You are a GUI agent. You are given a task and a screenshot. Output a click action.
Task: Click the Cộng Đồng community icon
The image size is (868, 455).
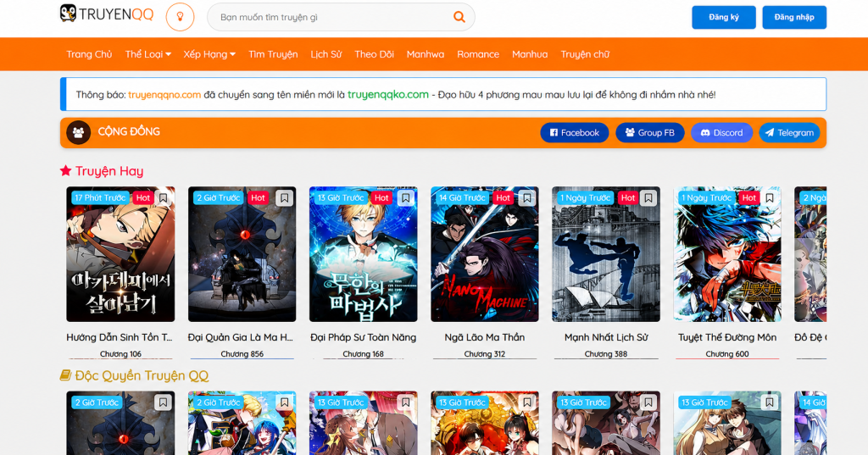pyautogui.click(x=78, y=133)
